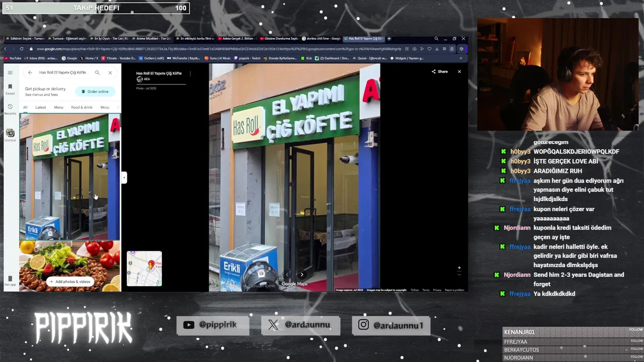Go to the next photo arrow
Image resolution: width=644 pixels, height=362 pixels.
pyautogui.click(x=302, y=275)
